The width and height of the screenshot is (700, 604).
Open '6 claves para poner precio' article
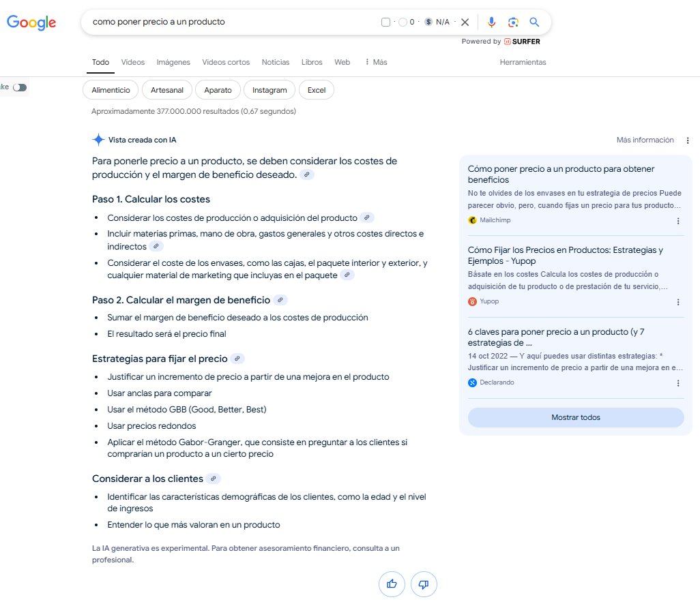click(556, 337)
